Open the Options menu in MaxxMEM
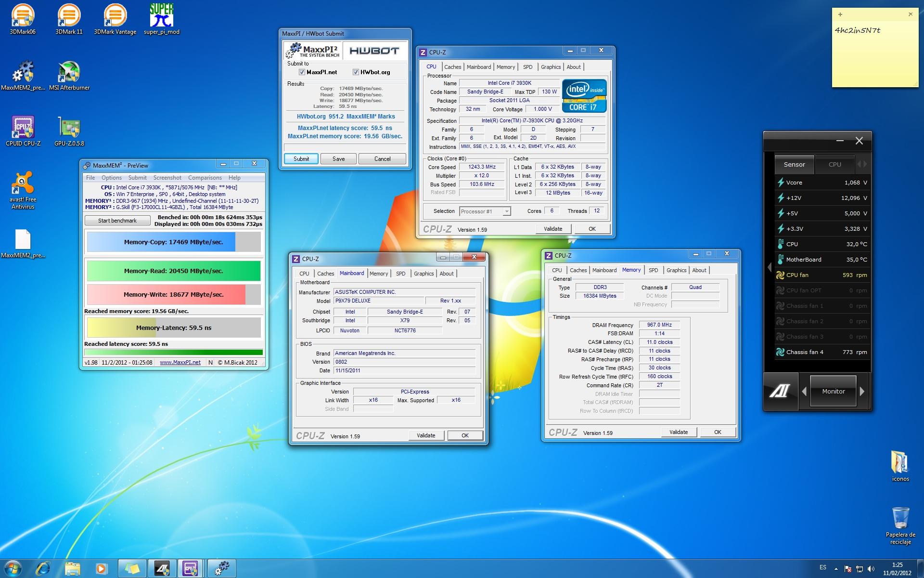The height and width of the screenshot is (578, 924). pos(112,178)
